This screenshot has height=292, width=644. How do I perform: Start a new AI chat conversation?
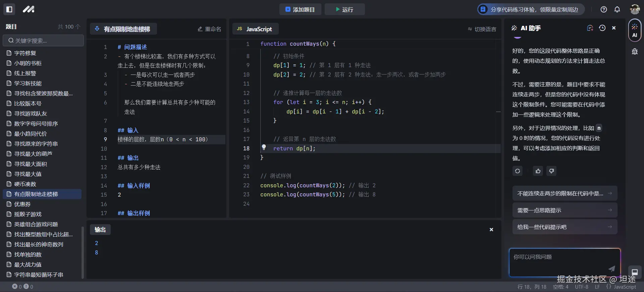[x=590, y=28]
